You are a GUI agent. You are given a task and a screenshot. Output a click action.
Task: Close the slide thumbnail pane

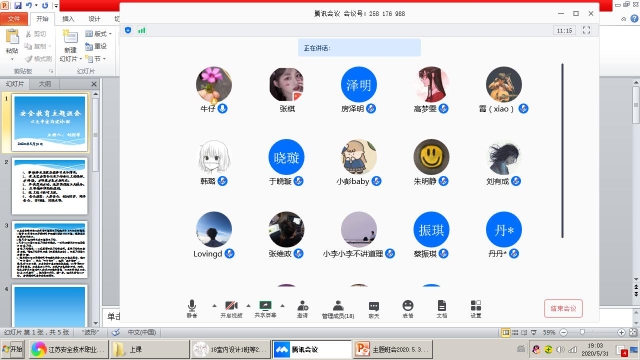tap(94, 84)
